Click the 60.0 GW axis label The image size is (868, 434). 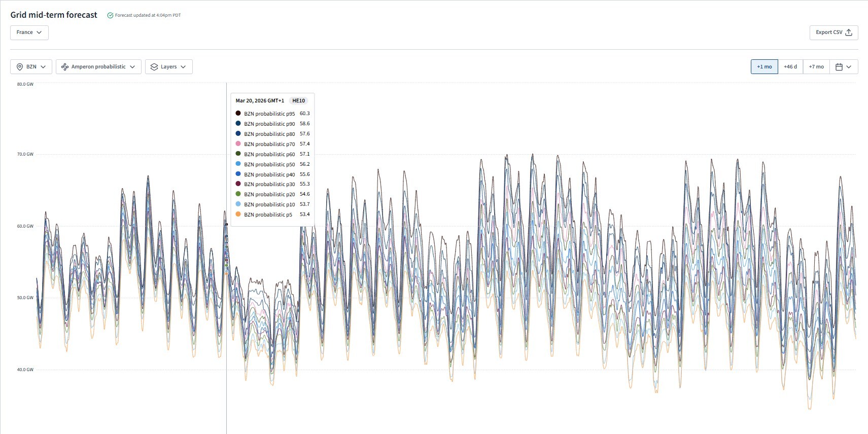[x=25, y=226]
